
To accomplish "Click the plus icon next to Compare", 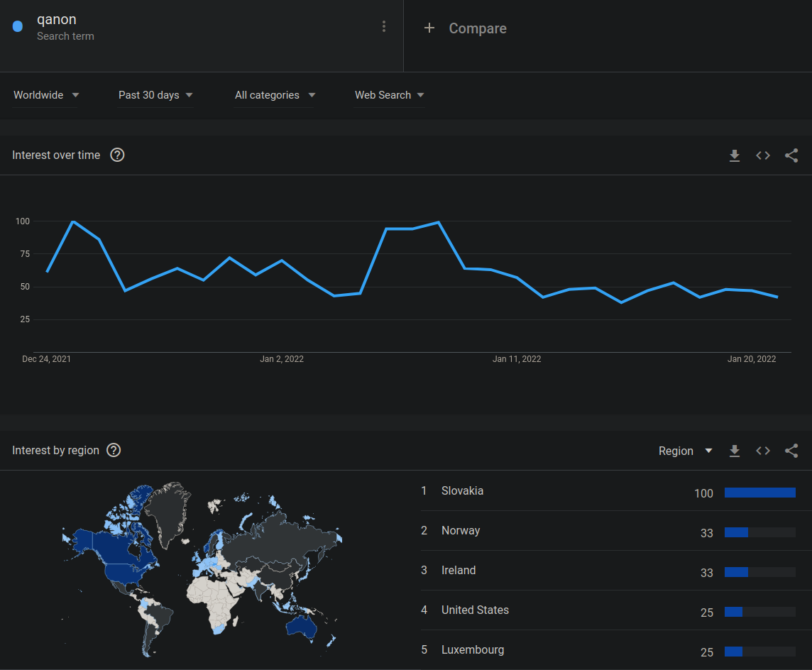I will click(x=429, y=28).
